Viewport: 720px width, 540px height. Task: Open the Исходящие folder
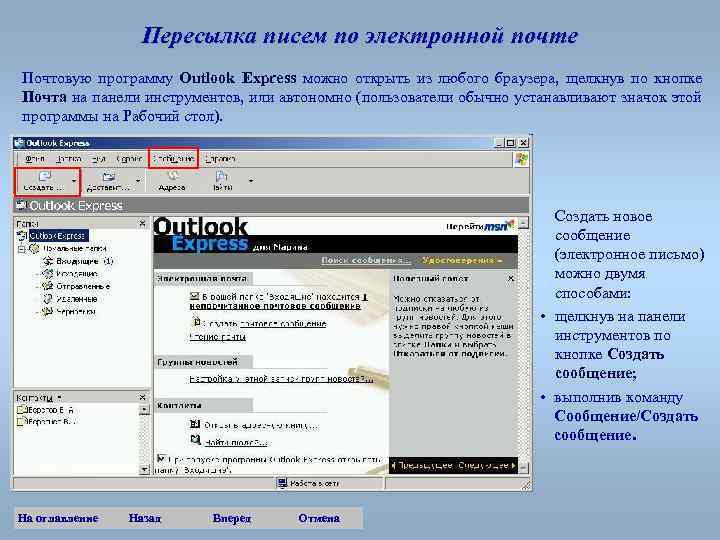pyautogui.click(x=77, y=274)
